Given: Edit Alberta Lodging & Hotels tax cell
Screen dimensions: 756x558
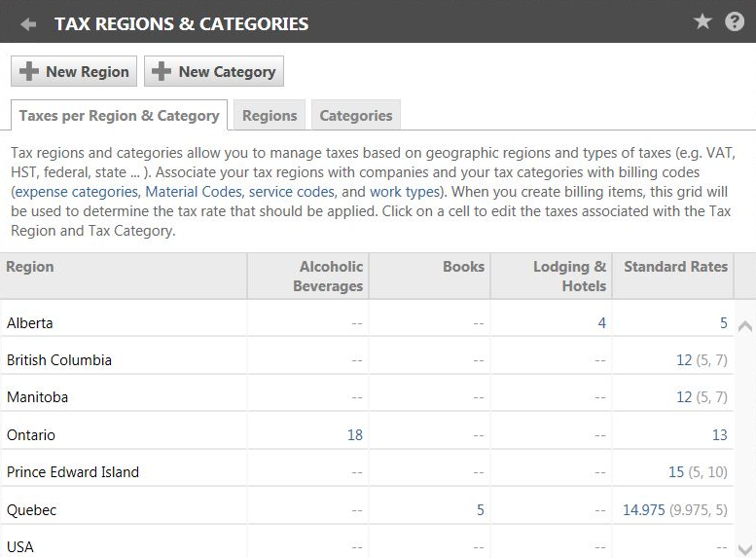Looking at the screenshot, I should click(601, 322).
